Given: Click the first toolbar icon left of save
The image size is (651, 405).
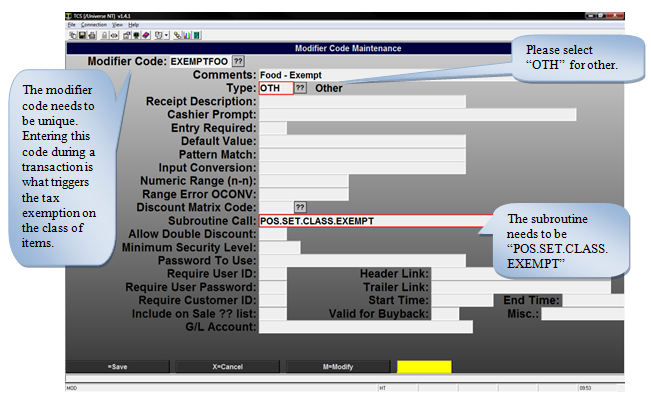Looking at the screenshot, I should (72, 35).
